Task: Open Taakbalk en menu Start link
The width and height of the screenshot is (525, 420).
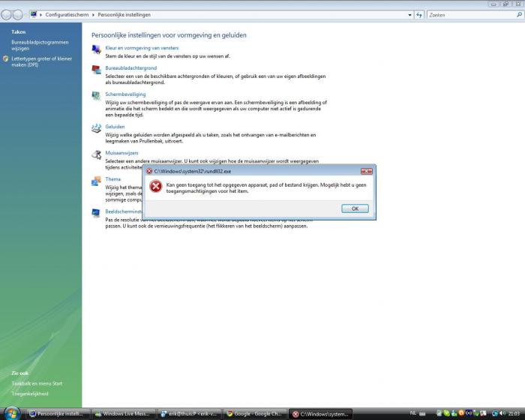Action: coord(37,383)
